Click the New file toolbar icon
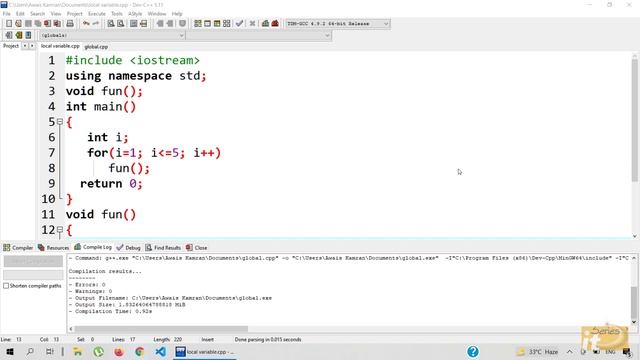This screenshot has width=640, height=360. (x=9, y=24)
